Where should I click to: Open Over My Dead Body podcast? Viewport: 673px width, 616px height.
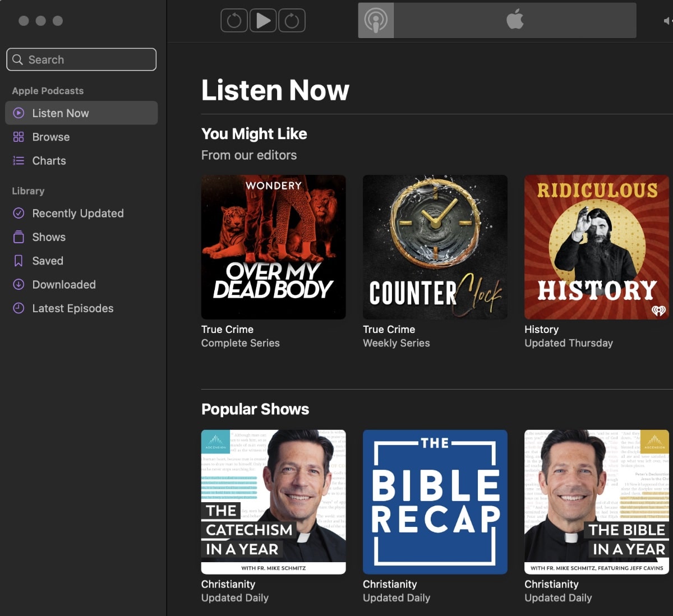pos(273,247)
